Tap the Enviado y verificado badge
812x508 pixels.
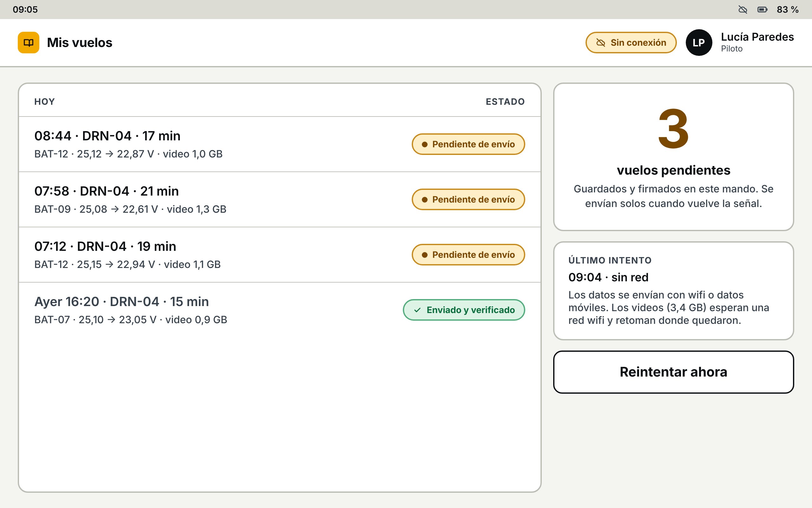464,310
